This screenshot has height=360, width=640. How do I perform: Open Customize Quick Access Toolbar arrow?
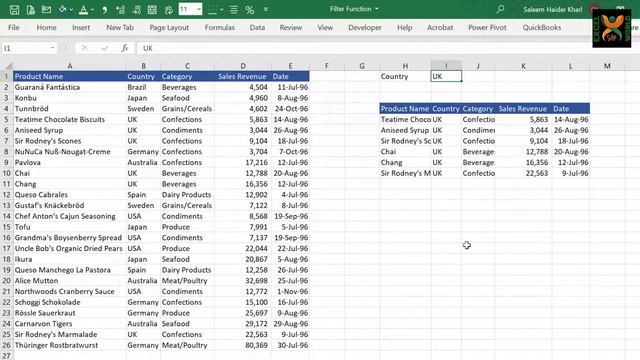pos(266,9)
